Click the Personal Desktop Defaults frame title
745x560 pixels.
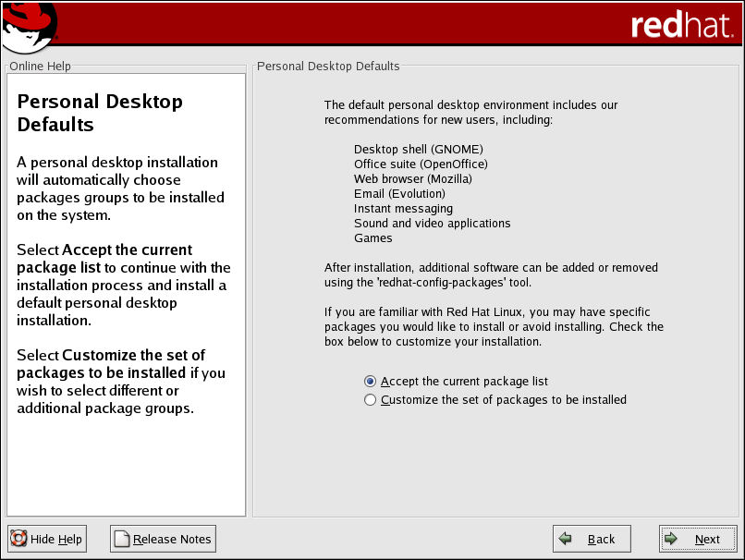(x=328, y=67)
